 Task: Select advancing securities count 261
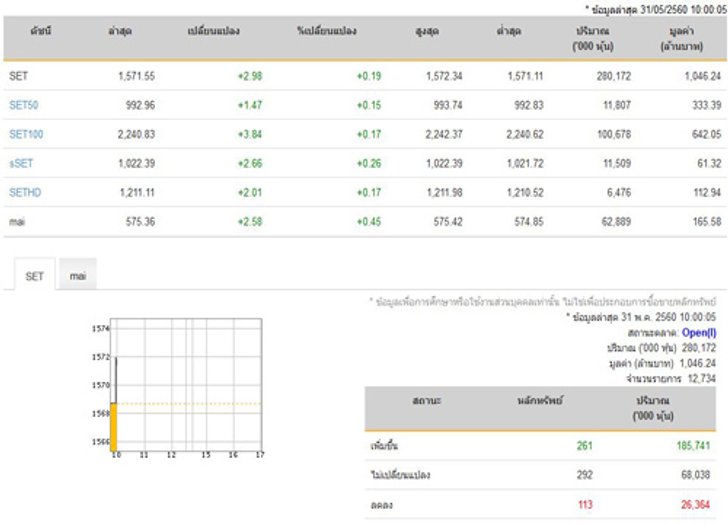pos(585,446)
